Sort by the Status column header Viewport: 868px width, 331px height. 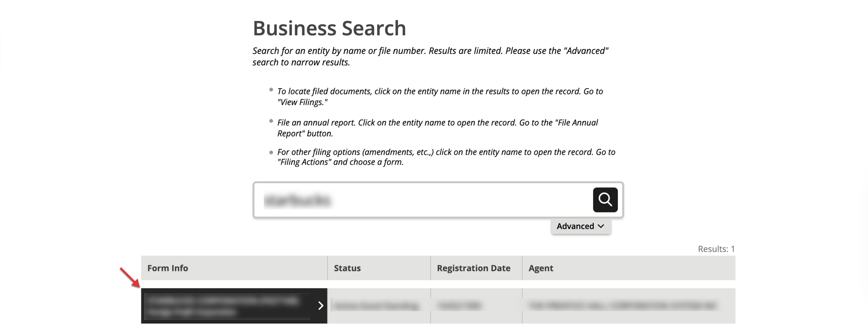347,268
